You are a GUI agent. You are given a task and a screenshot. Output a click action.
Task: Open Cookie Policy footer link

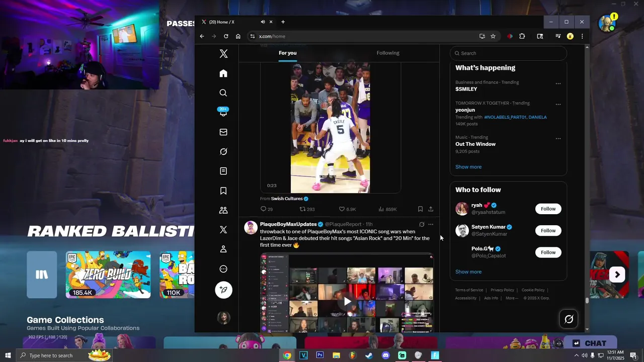pyautogui.click(x=533, y=290)
